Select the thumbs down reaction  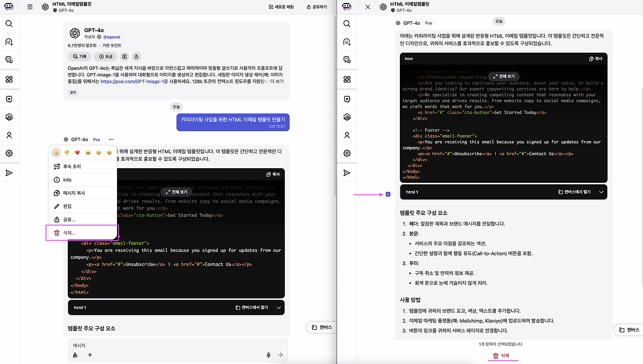click(x=66, y=152)
